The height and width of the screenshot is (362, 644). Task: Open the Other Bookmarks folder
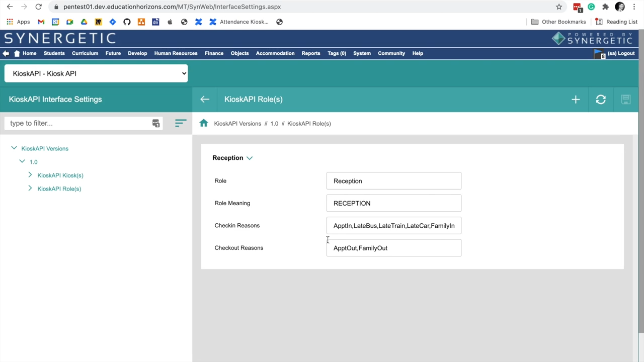click(x=559, y=22)
